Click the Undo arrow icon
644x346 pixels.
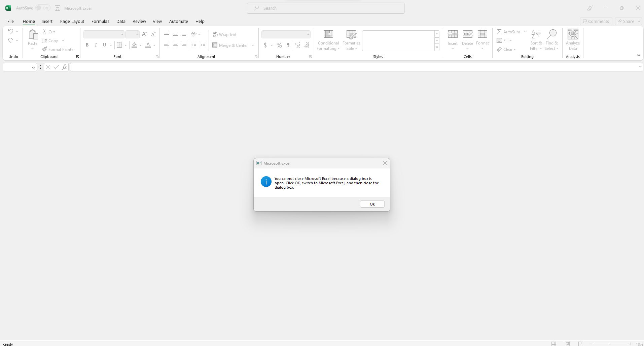(11, 32)
